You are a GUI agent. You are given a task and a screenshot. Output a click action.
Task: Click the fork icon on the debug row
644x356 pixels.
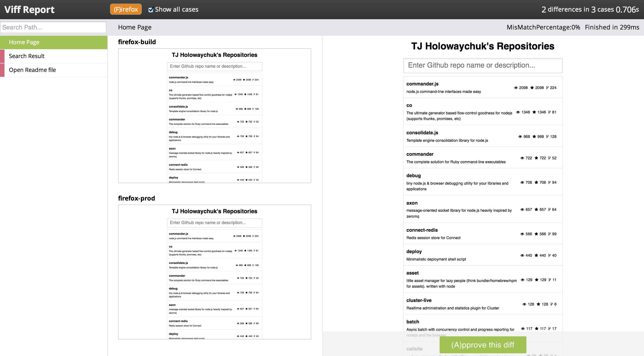tap(549, 182)
